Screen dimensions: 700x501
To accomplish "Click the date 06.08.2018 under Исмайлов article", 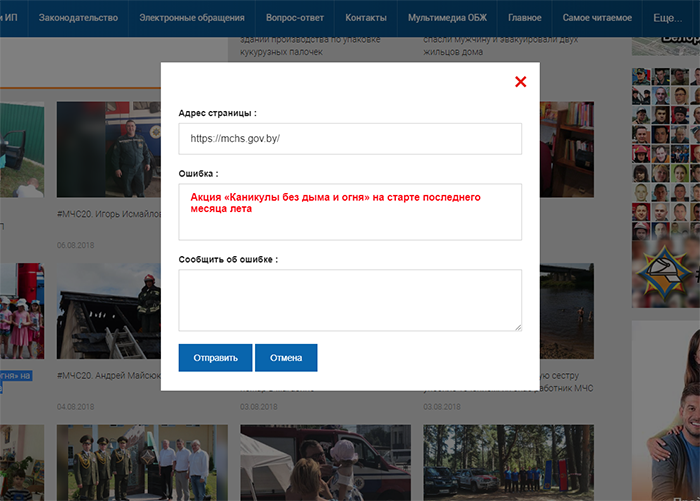I will [75, 245].
